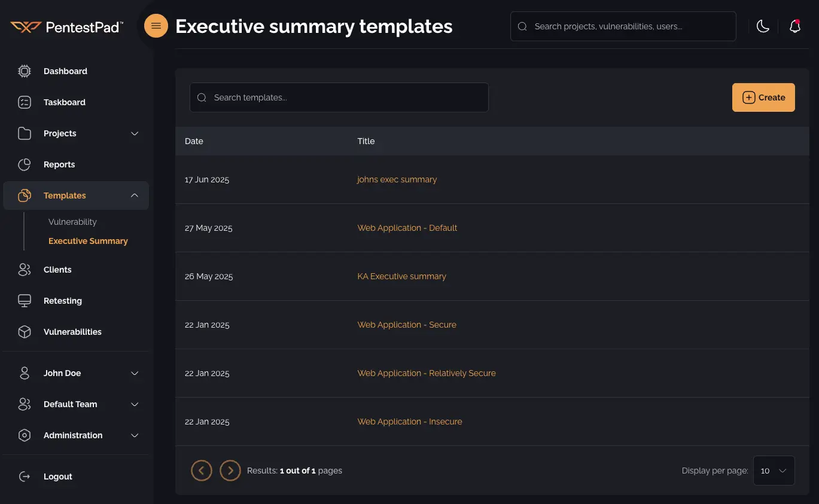The image size is (819, 504).
Task: Click the Create button
Action: click(763, 97)
